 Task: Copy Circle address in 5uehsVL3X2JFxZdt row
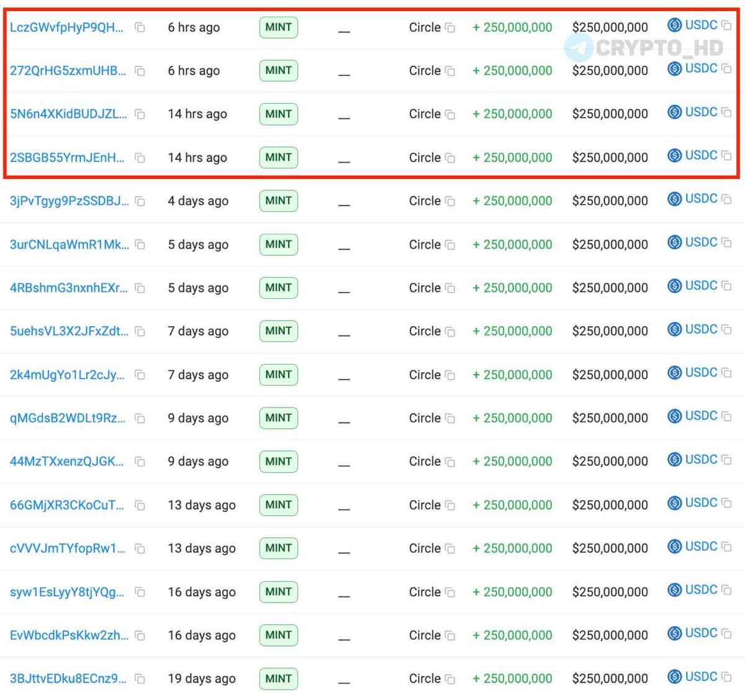(450, 332)
